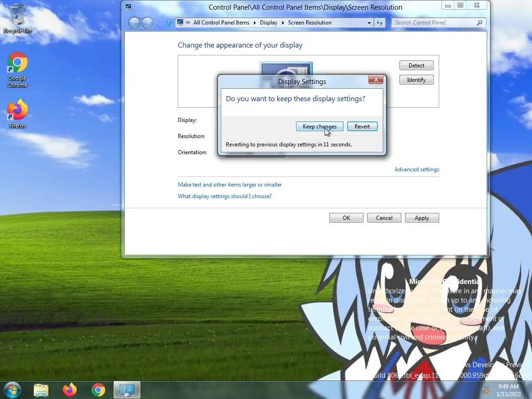Expand the address bar history dropdown
532x399 pixels.
click(x=369, y=23)
